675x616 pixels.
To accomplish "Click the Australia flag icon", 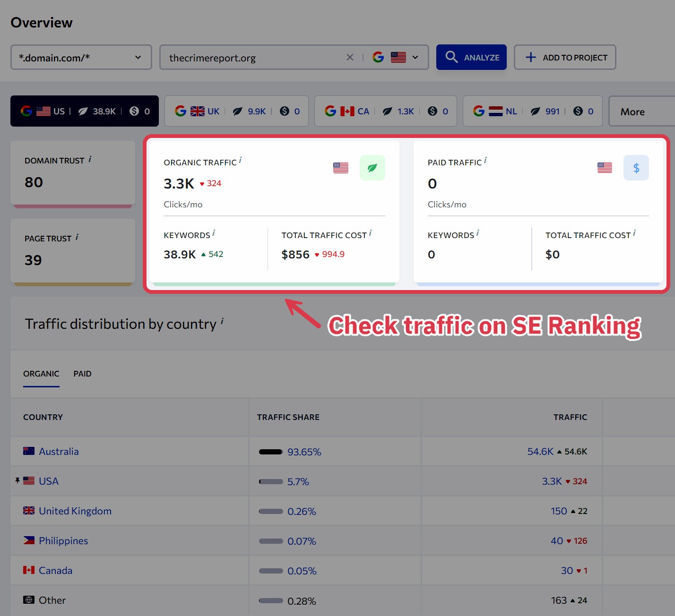I will pyautogui.click(x=29, y=451).
